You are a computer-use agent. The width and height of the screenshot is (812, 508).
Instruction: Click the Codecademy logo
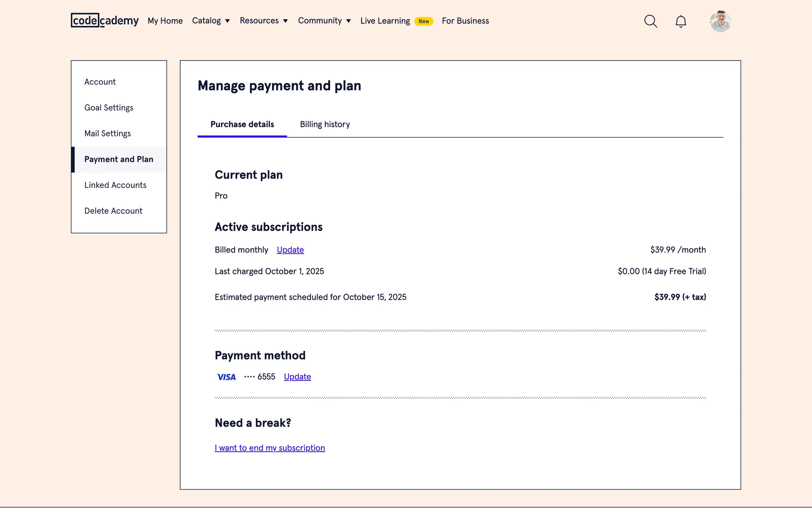coord(104,20)
